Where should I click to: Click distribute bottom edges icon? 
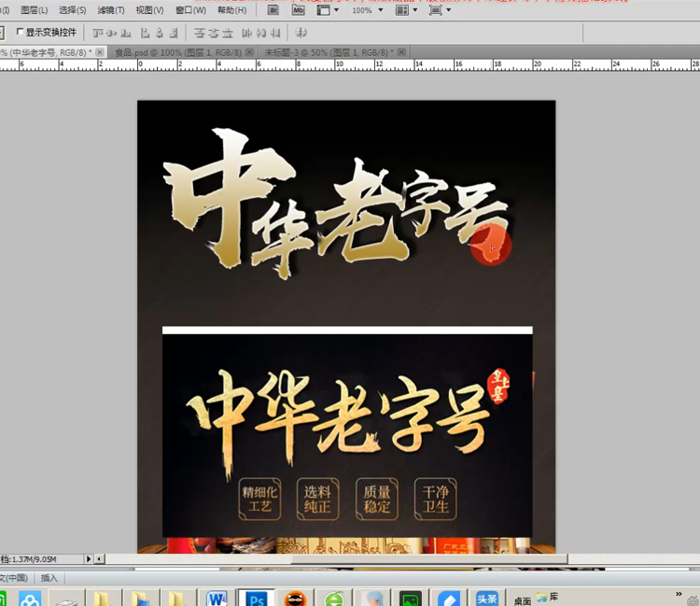pyautogui.click(x=228, y=33)
